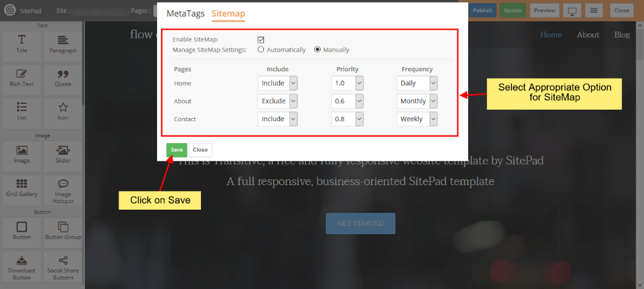This screenshot has width=644, height=289.
Task: Open Monthly Frequency dropdown for About
Action: coord(417,101)
